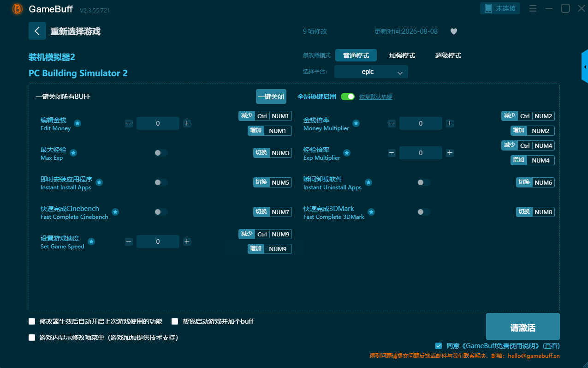588x368 pixels.
Task: Click Fast Complete Cinebench NUM7 hotkey
Action: [273, 212]
